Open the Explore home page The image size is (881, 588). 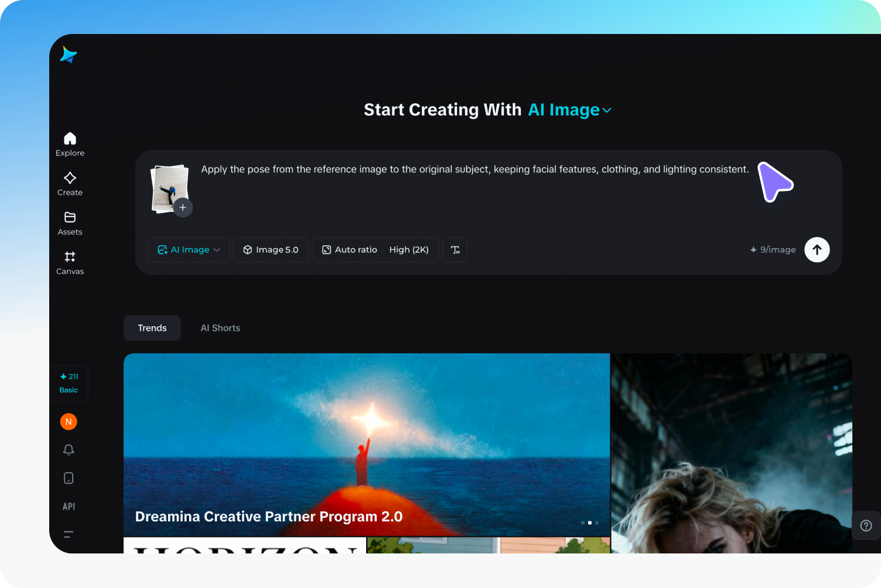70,144
